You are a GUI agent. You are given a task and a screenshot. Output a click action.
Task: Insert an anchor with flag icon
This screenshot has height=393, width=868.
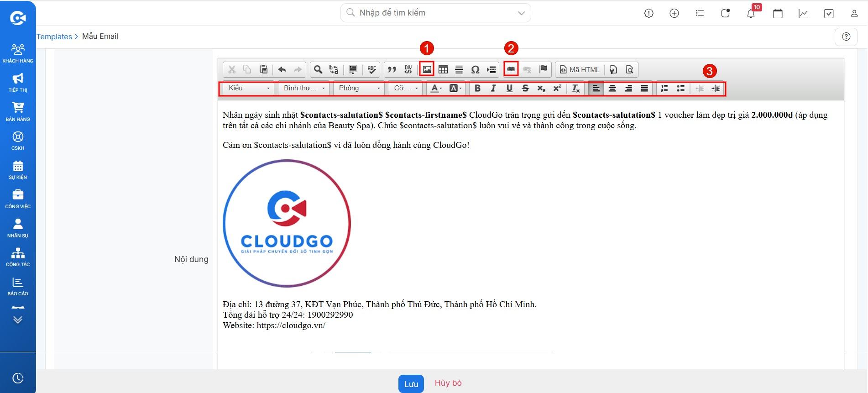coord(543,69)
